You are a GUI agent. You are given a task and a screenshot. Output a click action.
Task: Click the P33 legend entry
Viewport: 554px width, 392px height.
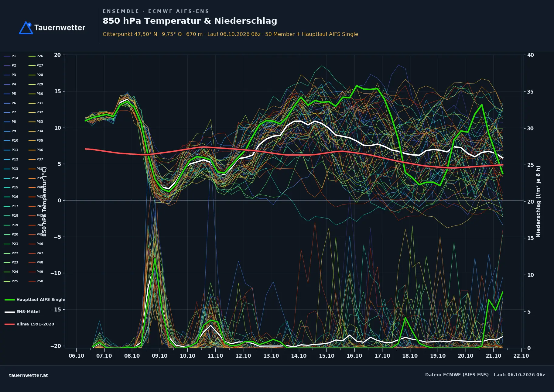tap(36, 122)
